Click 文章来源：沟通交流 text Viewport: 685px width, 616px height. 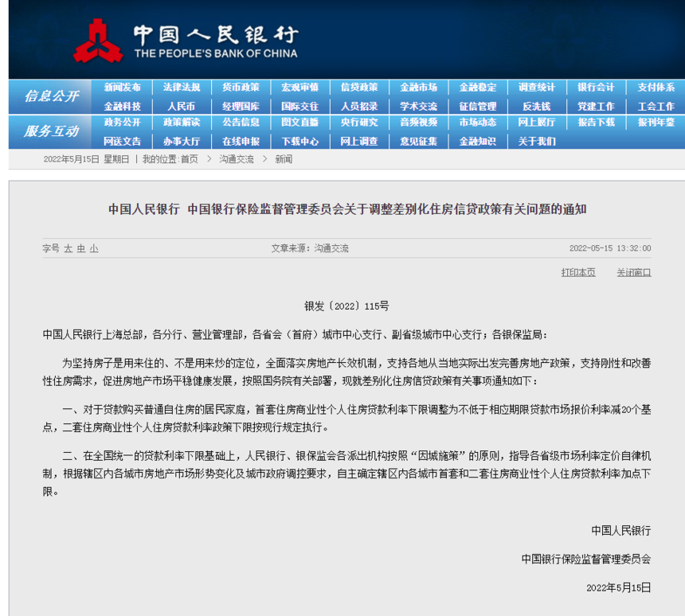310,248
